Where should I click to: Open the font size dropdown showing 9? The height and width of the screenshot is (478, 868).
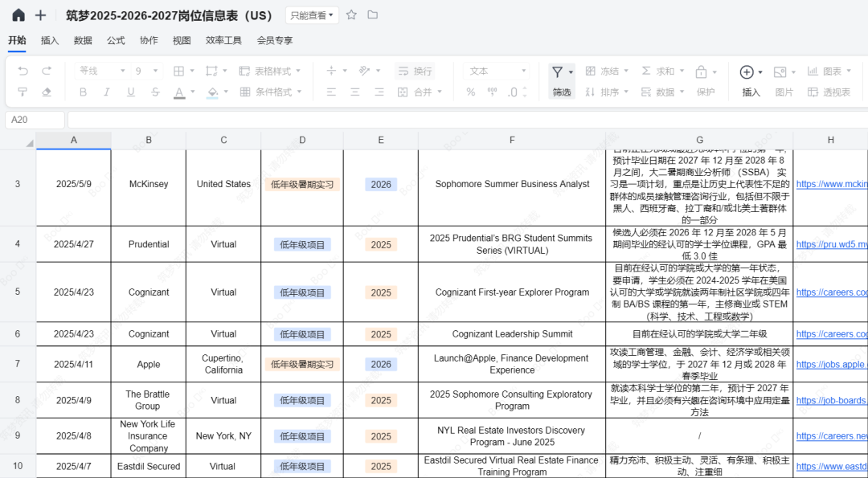point(147,71)
